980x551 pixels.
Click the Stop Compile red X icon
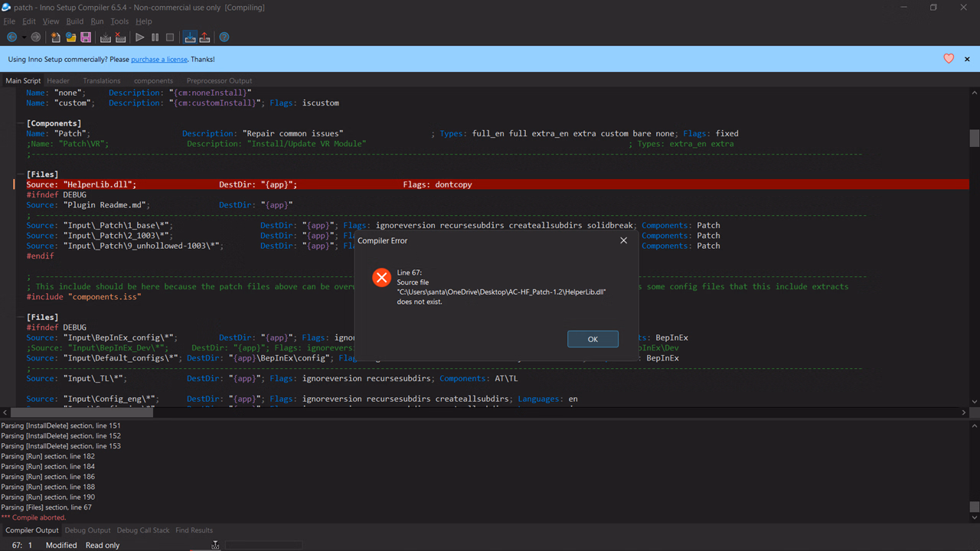(x=120, y=37)
